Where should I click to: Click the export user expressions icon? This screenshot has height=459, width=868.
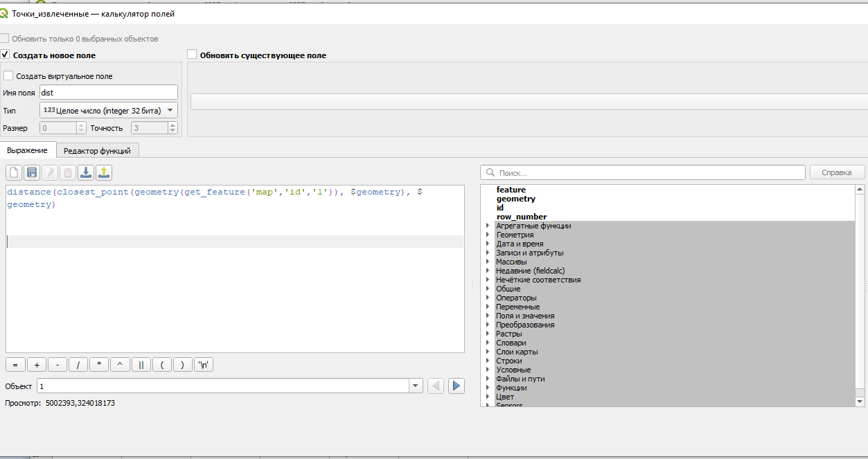click(104, 173)
